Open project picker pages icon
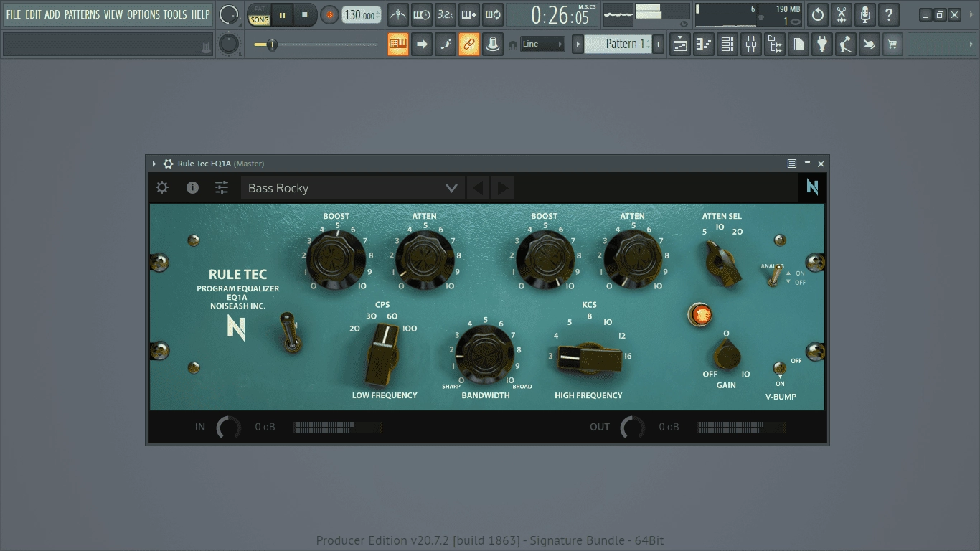Viewport: 980px width, 551px height. [798, 44]
